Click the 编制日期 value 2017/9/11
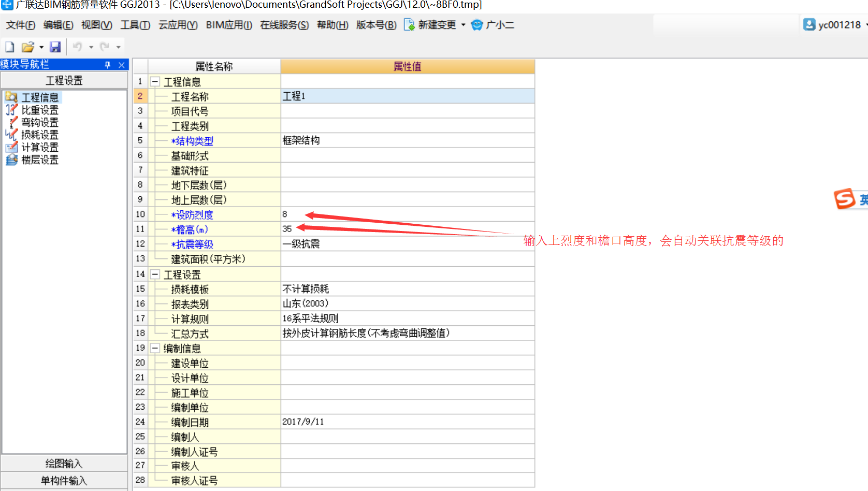 (x=408, y=422)
